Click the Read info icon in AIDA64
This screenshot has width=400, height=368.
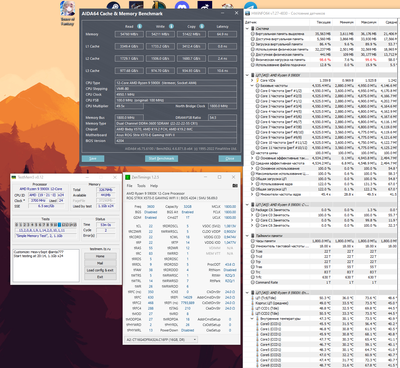(x=140, y=26)
